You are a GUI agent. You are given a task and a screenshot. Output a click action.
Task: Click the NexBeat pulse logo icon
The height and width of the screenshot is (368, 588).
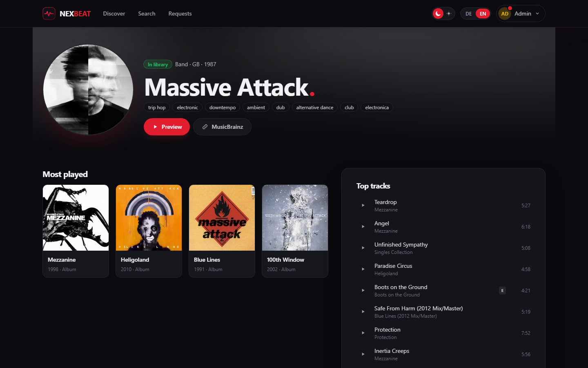coord(49,13)
